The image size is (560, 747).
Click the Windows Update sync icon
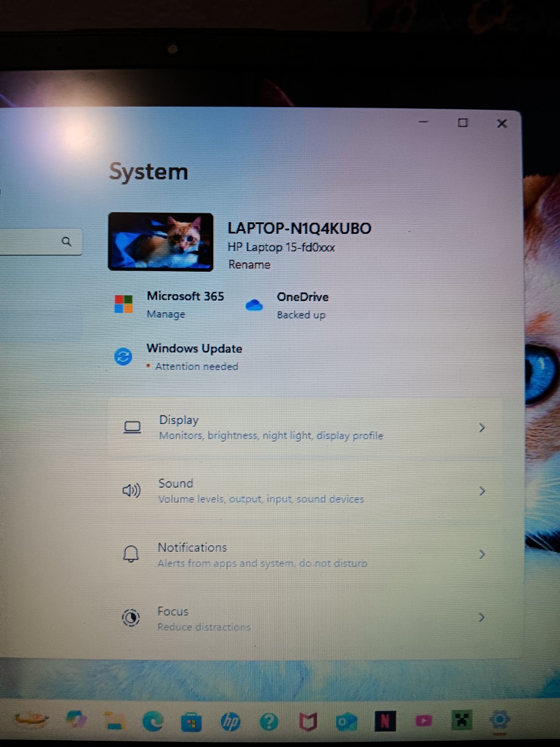click(123, 357)
